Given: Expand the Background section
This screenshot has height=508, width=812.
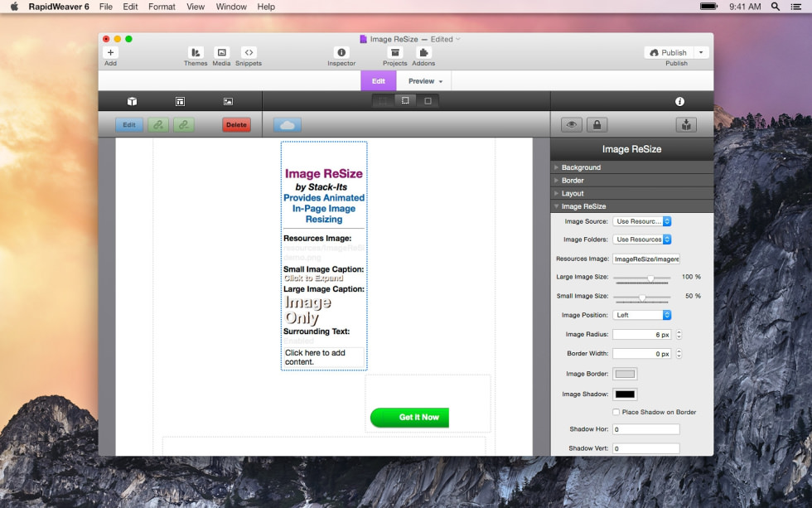Looking at the screenshot, I should point(631,167).
